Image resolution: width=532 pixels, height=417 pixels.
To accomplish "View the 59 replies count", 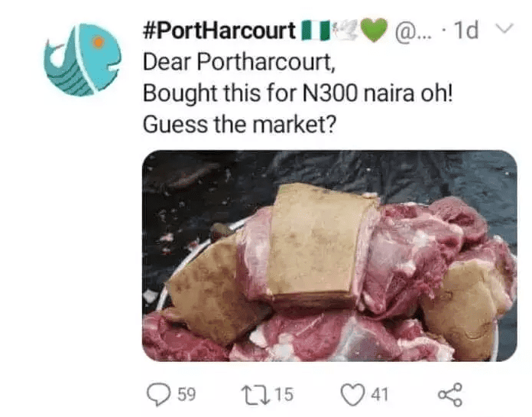I will [x=187, y=395].
